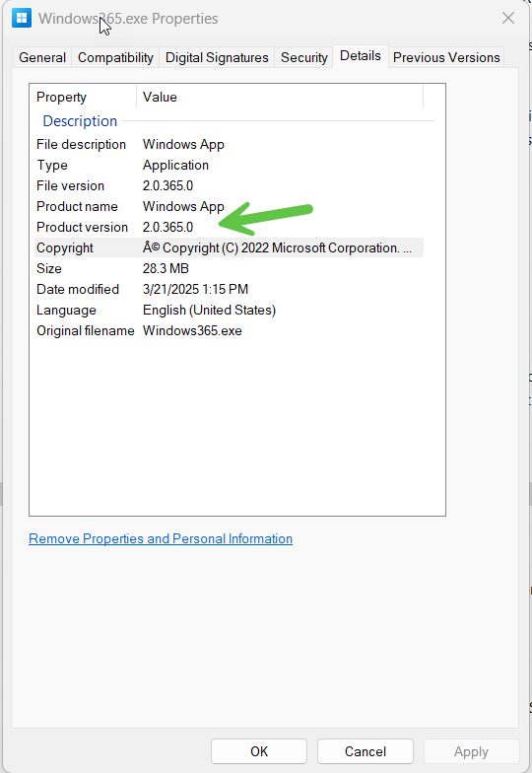The image size is (532, 773).
Task: Select the Product version label
Action: pos(83,227)
